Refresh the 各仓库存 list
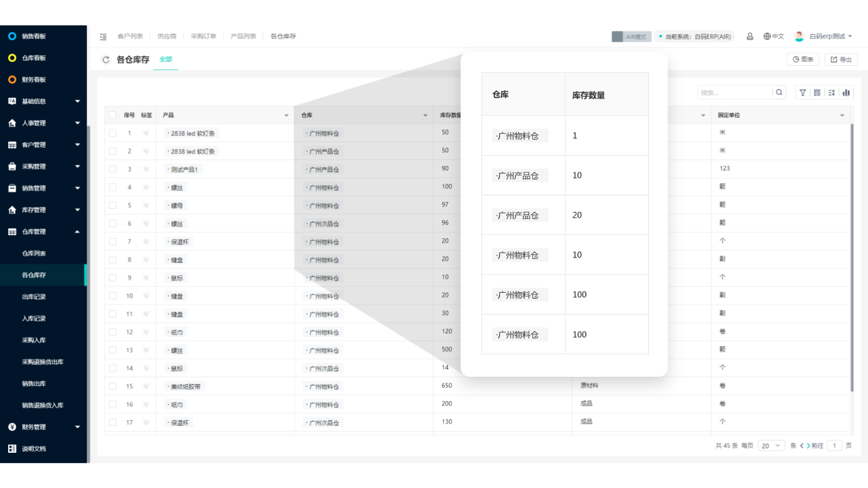Screen dimensions: 868x488 click(x=106, y=60)
